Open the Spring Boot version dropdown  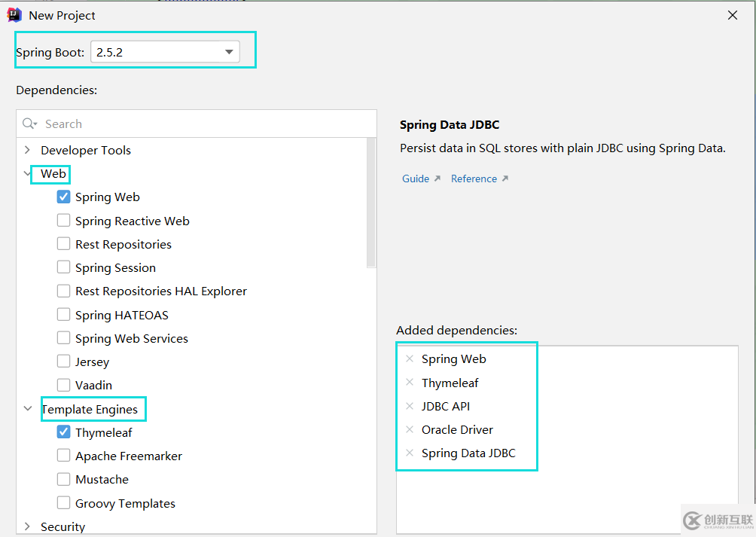tap(229, 52)
